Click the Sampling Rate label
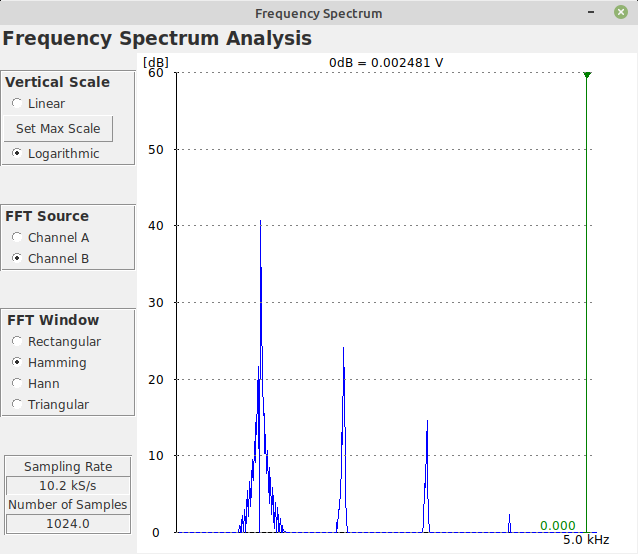The image size is (638, 554). [68, 467]
